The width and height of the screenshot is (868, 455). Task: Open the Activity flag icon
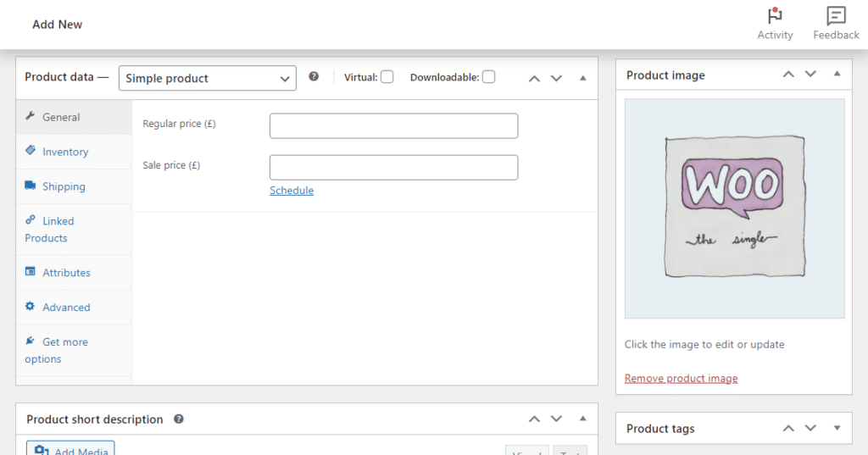click(x=774, y=16)
